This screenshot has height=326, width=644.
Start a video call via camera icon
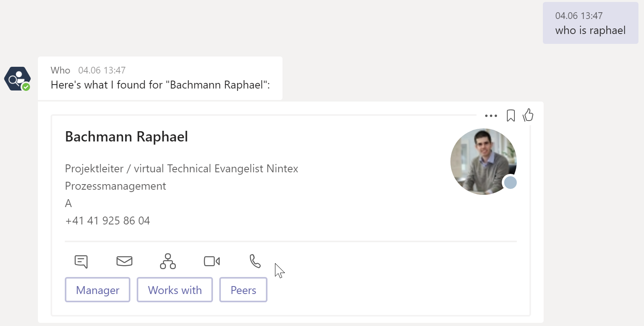tap(212, 261)
